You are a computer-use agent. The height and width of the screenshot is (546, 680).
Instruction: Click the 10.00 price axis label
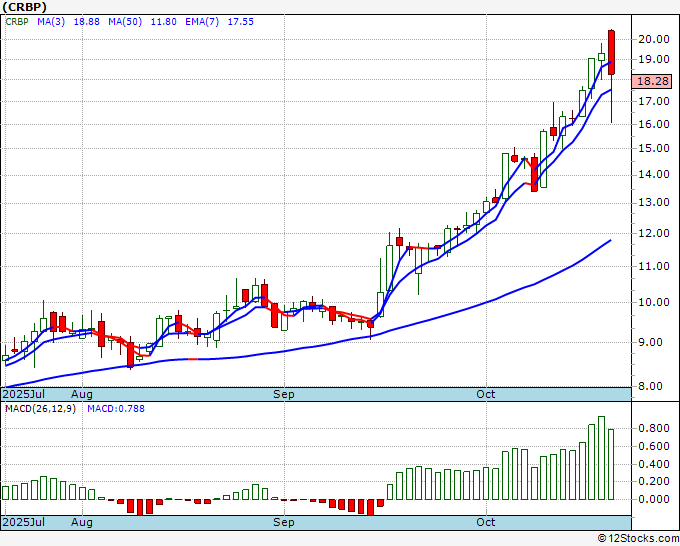(654, 302)
